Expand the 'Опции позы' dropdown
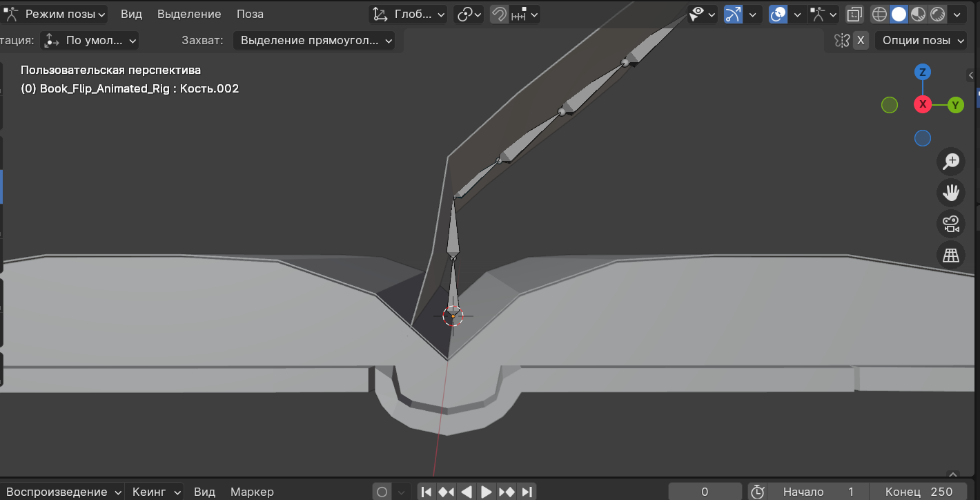 click(x=923, y=41)
